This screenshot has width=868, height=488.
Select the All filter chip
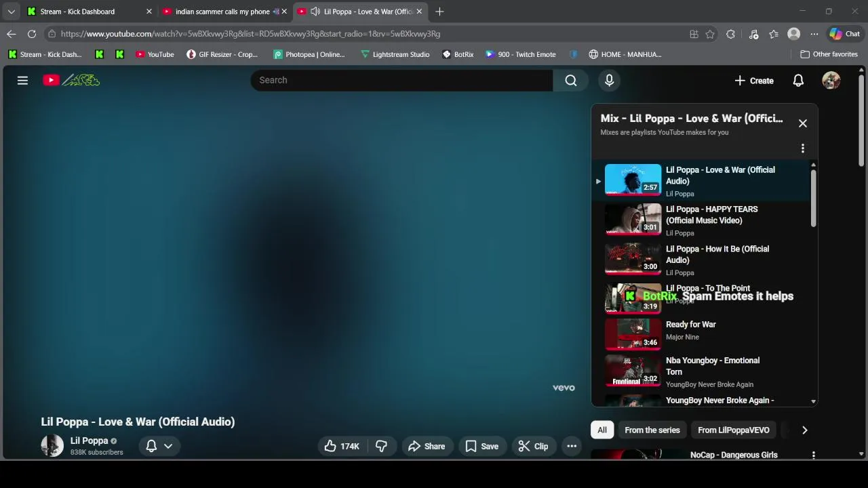pyautogui.click(x=602, y=430)
